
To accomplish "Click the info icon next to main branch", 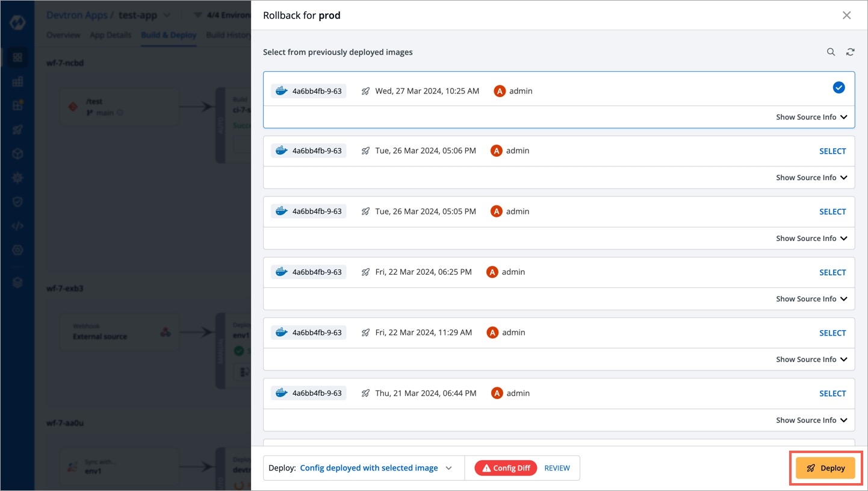I will (x=119, y=113).
